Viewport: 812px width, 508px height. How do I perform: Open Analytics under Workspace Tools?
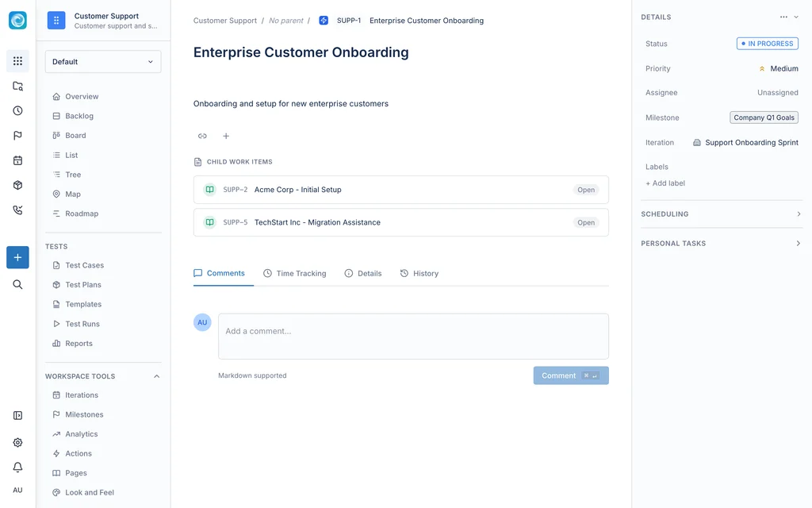coord(82,434)
